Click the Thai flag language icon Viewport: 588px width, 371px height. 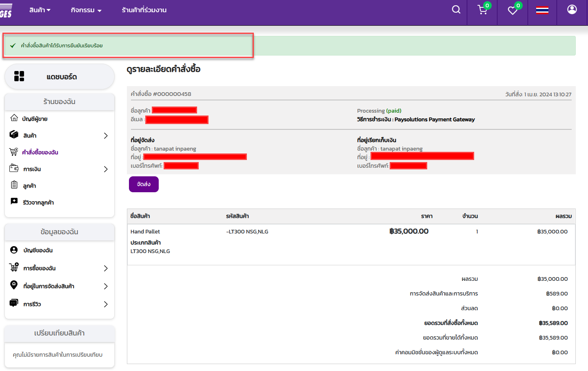click(542, 10)
